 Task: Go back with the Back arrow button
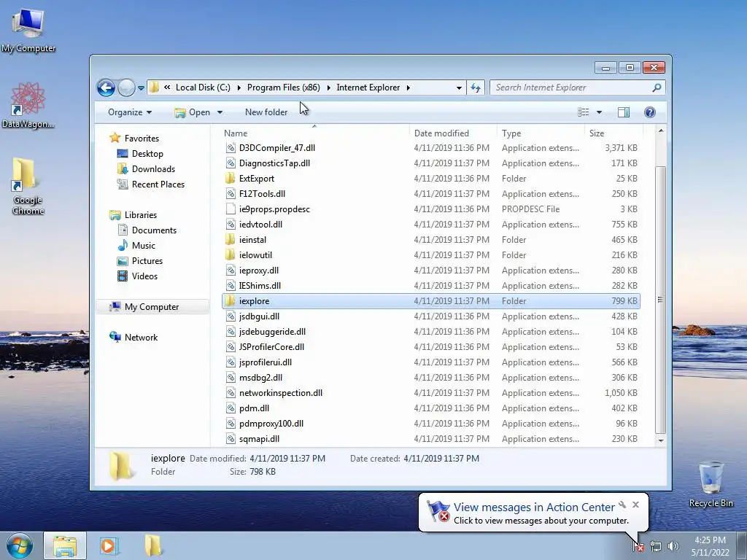coord(107,87)
